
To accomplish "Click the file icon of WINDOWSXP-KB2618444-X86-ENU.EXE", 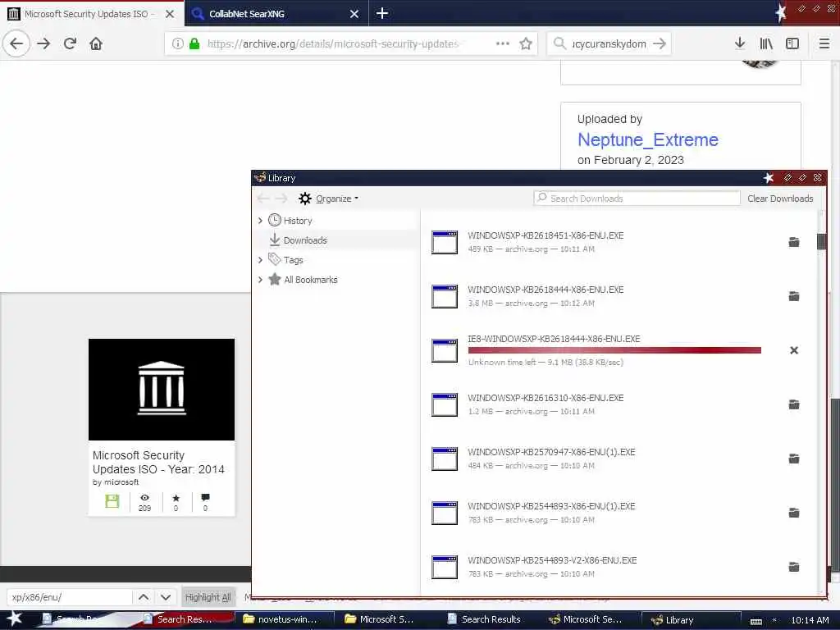I will coord(445,296).
